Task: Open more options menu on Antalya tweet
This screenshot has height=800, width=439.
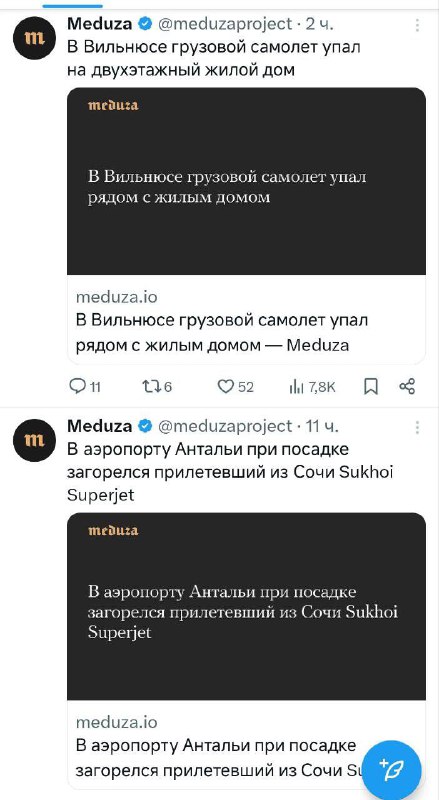Action: (418, 427)
